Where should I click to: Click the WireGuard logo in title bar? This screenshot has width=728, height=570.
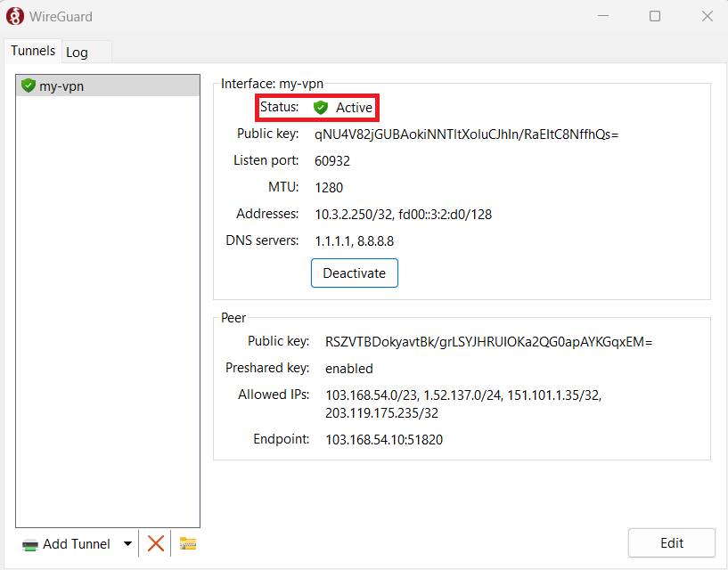tap(15, 16)
